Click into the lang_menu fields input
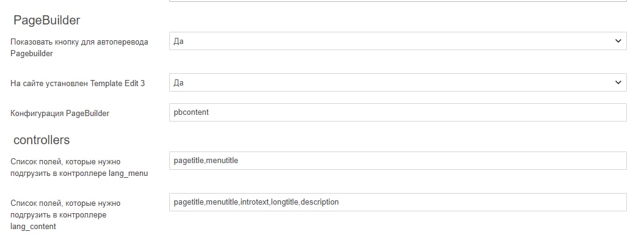This screenshot has width=644, height=237. (x=398, y=161)
